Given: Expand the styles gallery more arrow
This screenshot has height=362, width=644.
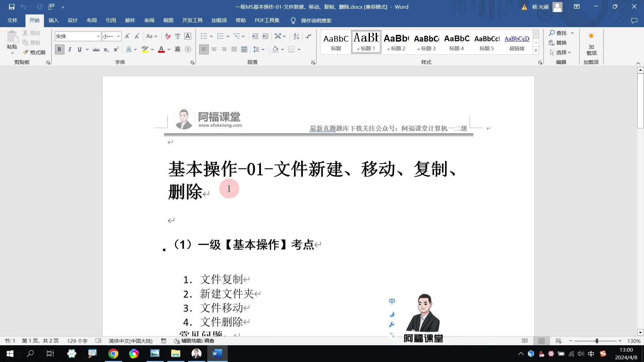Looking at the screenshot, I should (536, 51).
